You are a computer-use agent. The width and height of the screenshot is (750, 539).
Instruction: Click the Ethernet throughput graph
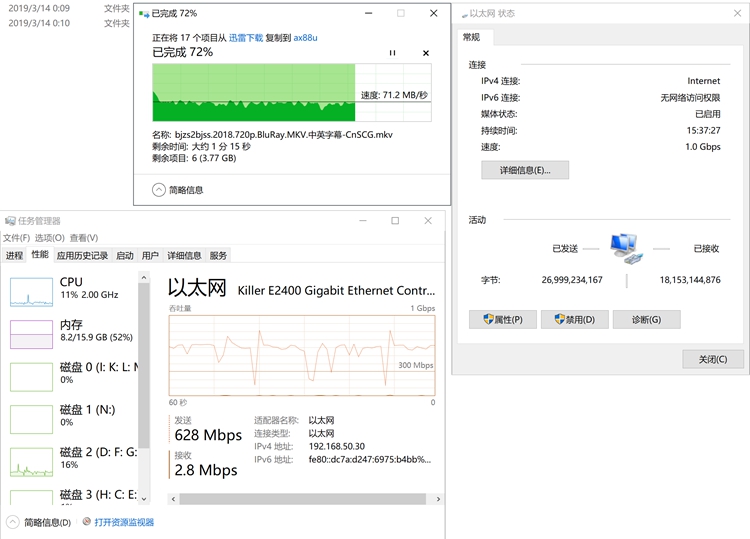[302, 355]
